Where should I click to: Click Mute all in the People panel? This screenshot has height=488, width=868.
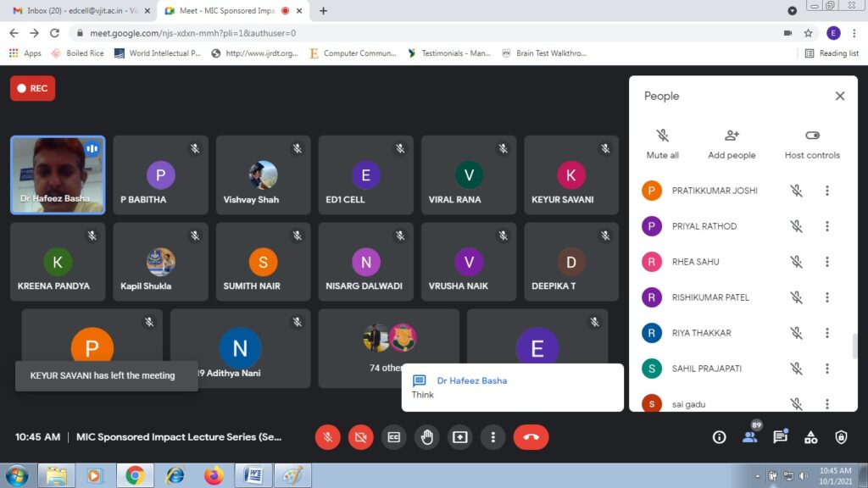(x=662, y=143)
